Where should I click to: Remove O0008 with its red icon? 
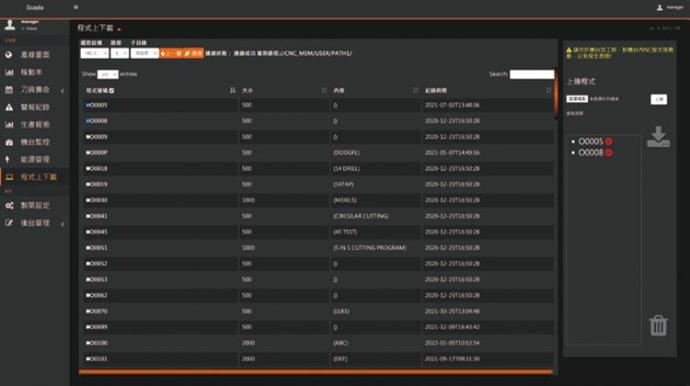(x=609, y=153)
